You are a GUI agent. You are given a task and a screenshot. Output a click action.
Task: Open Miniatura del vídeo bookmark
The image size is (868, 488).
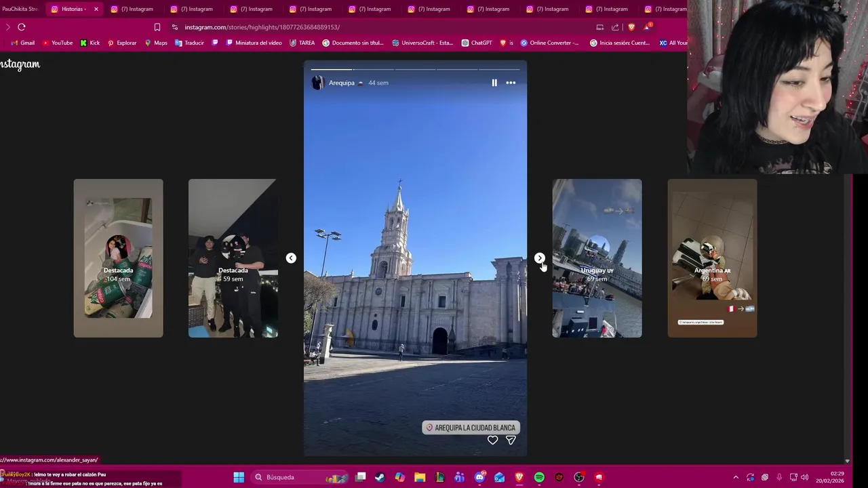point(254,43)
